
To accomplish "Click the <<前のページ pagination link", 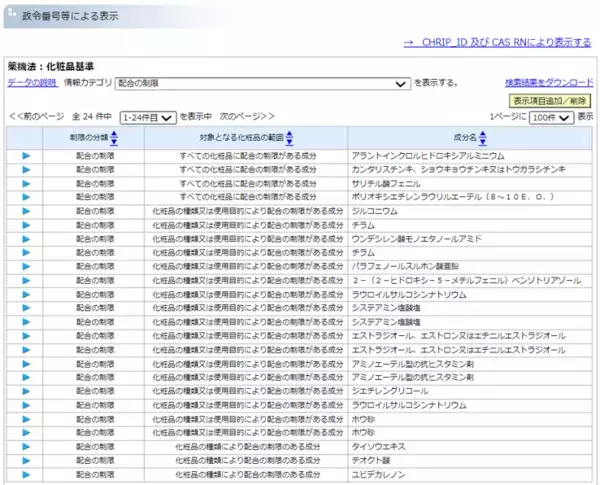I will [x=37, y=117].
